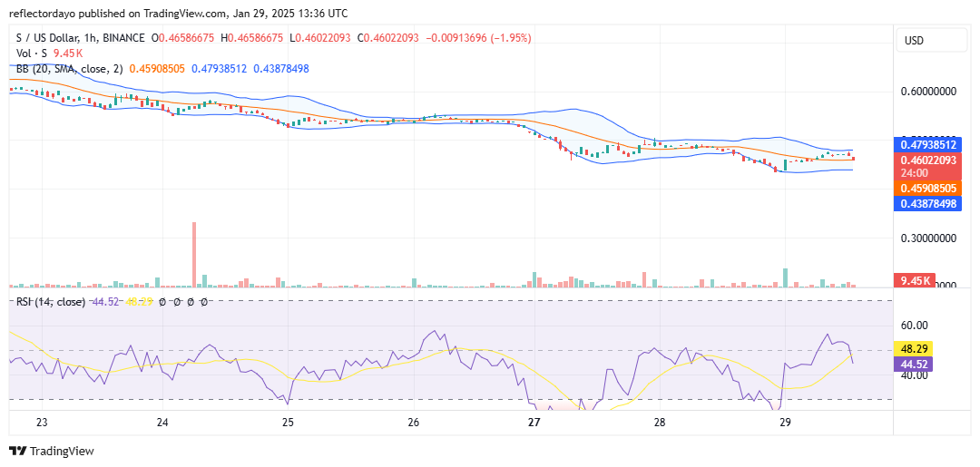Click the Close value C0.46022093
Image resolution: width=980 pixels, height=467 pixels.
[x=388, y=38]
